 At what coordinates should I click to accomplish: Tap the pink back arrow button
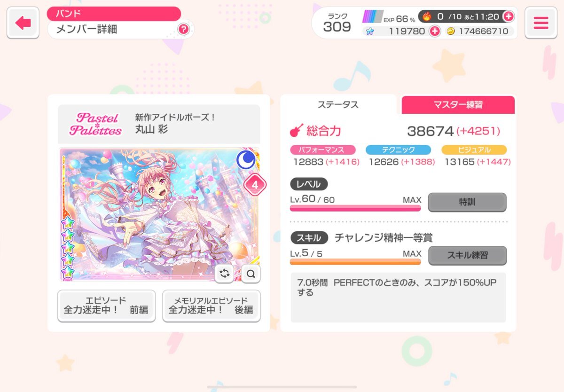coord(23,23)
